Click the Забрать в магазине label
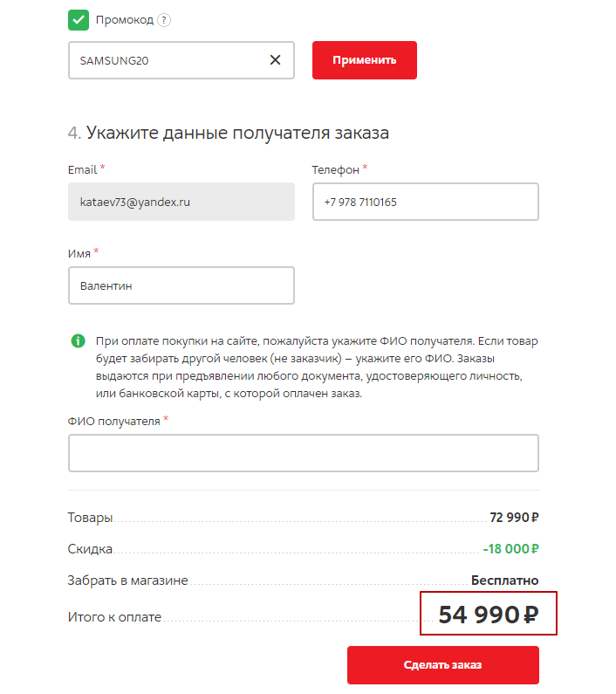616x694 pixels. tap(127, 581)
